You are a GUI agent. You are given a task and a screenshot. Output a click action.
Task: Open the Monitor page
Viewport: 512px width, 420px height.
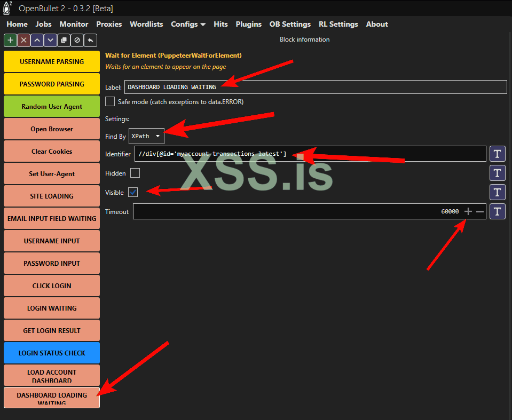(74, 24)
